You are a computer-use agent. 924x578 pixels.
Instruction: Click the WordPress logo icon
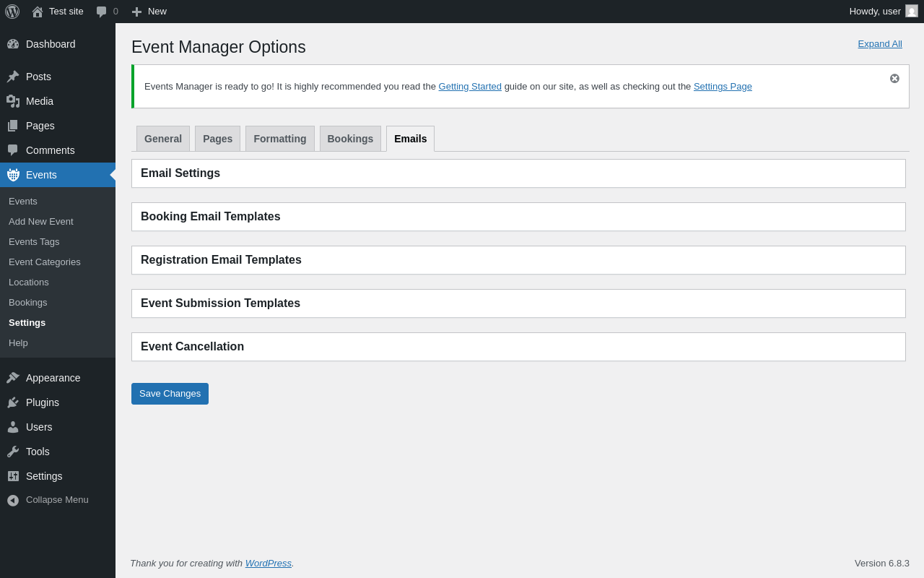pyautogui.click(x=12, y=12)
